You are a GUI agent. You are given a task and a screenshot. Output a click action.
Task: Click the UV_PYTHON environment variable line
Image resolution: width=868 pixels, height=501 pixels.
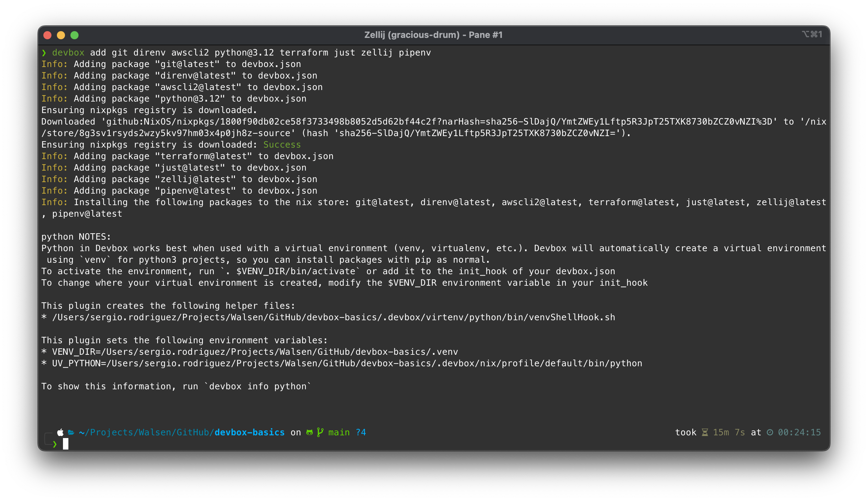[342, 363]
